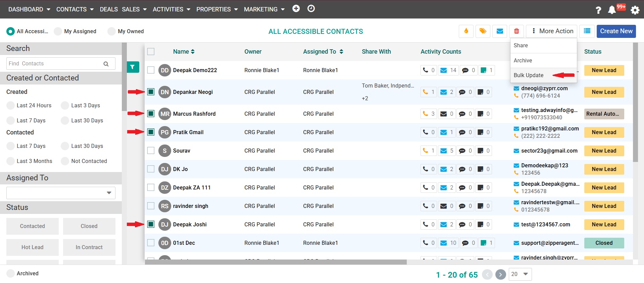This screenshot has height=283, width=644.
Task: Check the Sourav contact checkbox
Action: tap(151, 151)
